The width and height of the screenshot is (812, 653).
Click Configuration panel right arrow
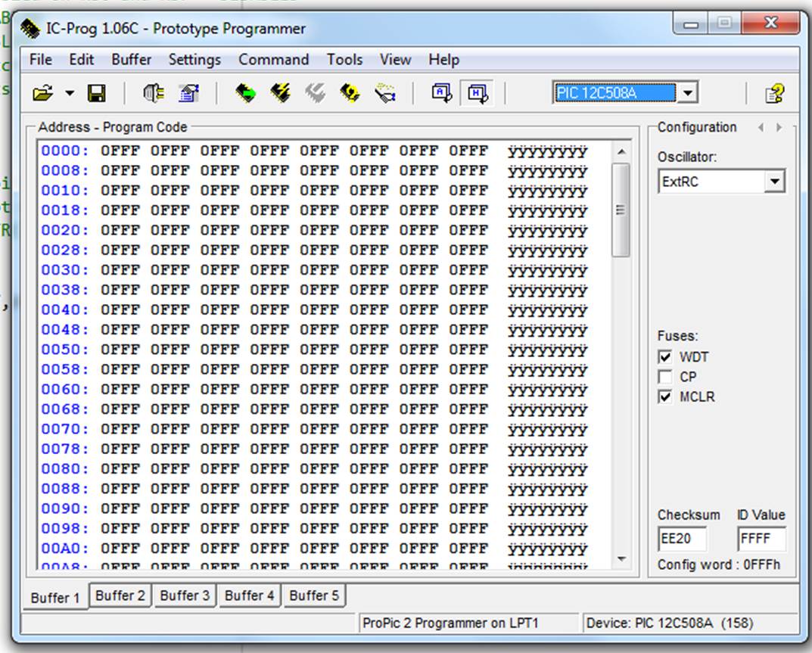click(779, 127)
